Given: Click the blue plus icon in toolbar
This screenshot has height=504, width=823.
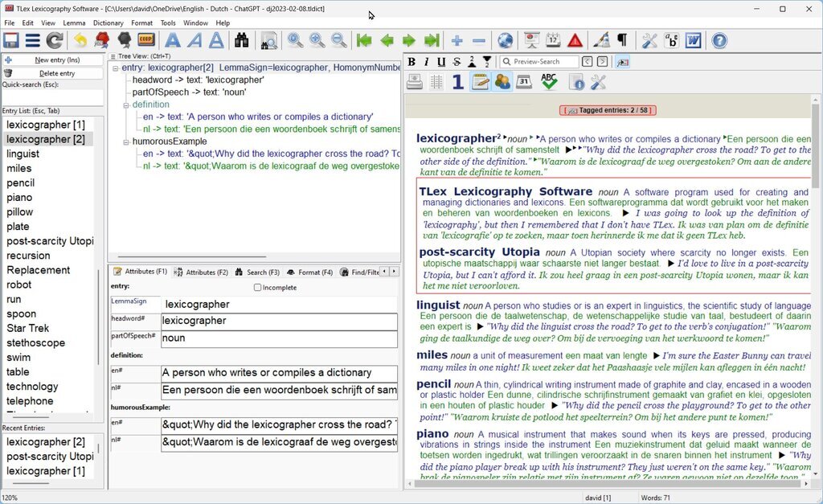Looking at the screenshot, I should (457, 40).
